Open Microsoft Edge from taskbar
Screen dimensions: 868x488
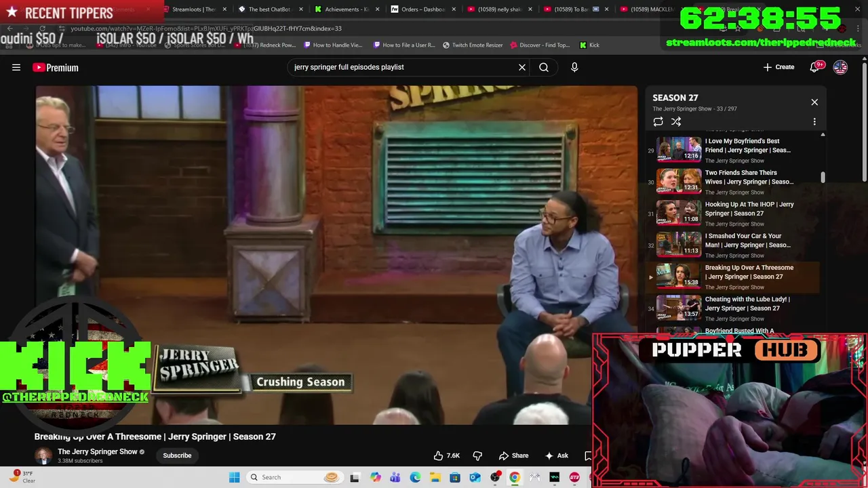(x=415, y=477)
